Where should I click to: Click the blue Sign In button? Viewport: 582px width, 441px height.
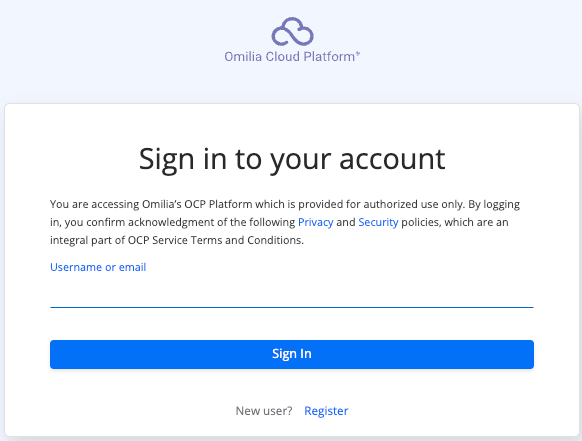pyautogui.click(x=292, y=354)
